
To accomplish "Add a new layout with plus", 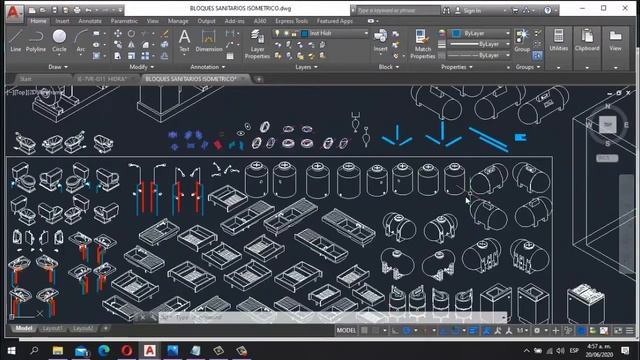I will [x=106, y=328].
